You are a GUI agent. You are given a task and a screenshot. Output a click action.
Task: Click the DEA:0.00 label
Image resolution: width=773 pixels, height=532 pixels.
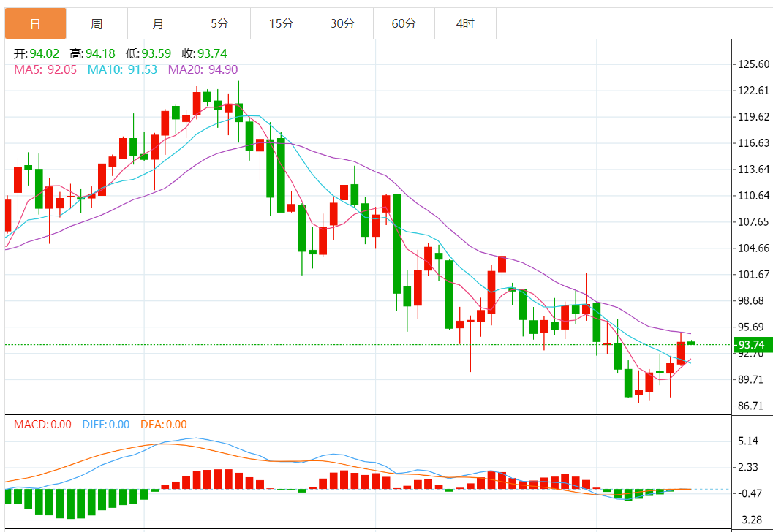pos(164,424)
